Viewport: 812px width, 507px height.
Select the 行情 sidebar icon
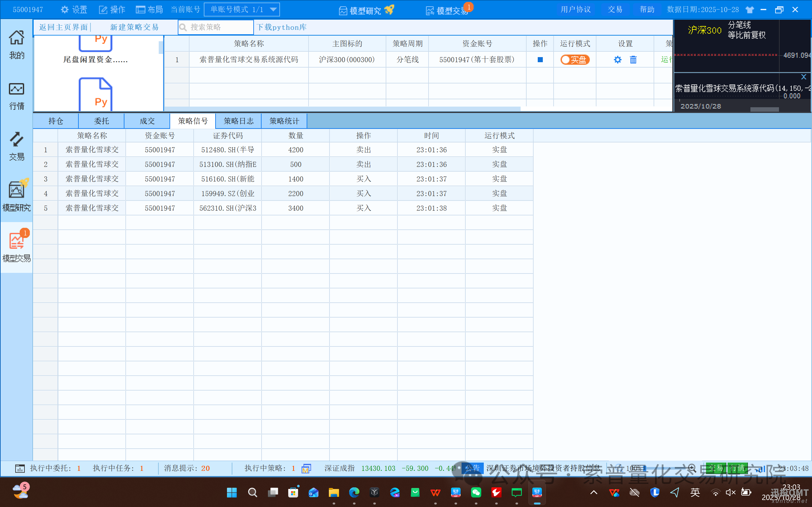[16, 95]
